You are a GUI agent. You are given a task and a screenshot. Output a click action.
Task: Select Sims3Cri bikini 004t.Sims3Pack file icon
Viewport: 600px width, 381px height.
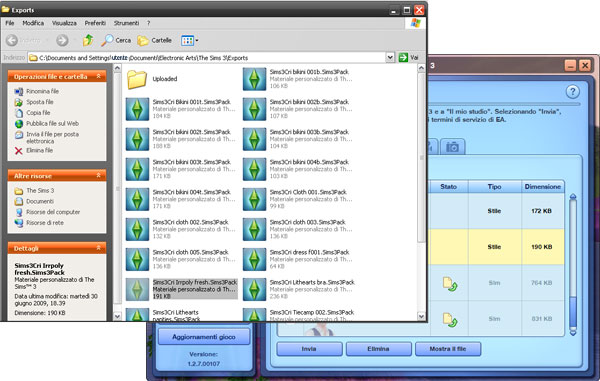click(137, 199)
